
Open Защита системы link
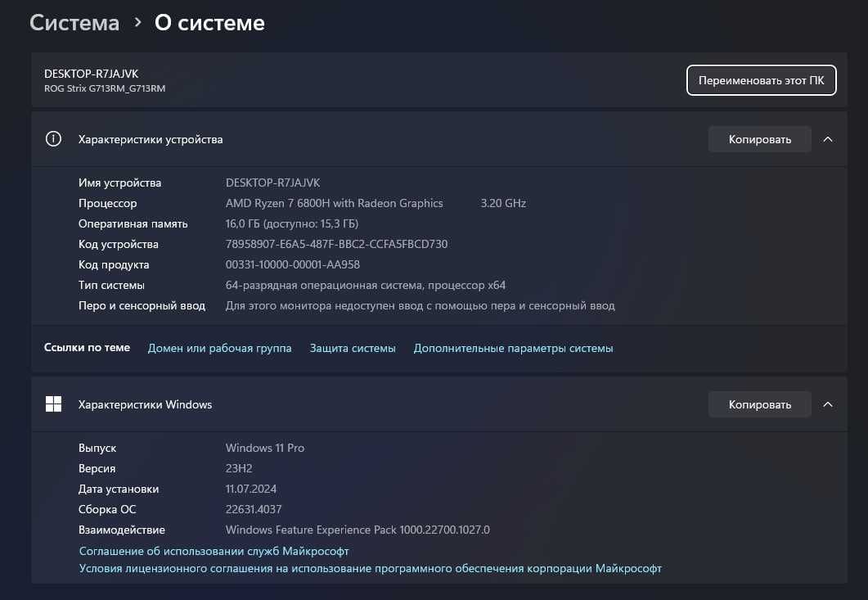tap(353, 348)
